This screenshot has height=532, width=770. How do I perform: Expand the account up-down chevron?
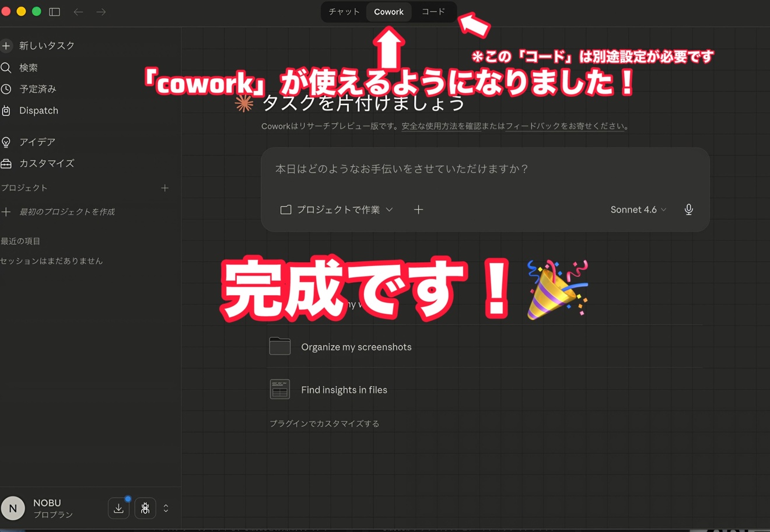coord(166,508)
